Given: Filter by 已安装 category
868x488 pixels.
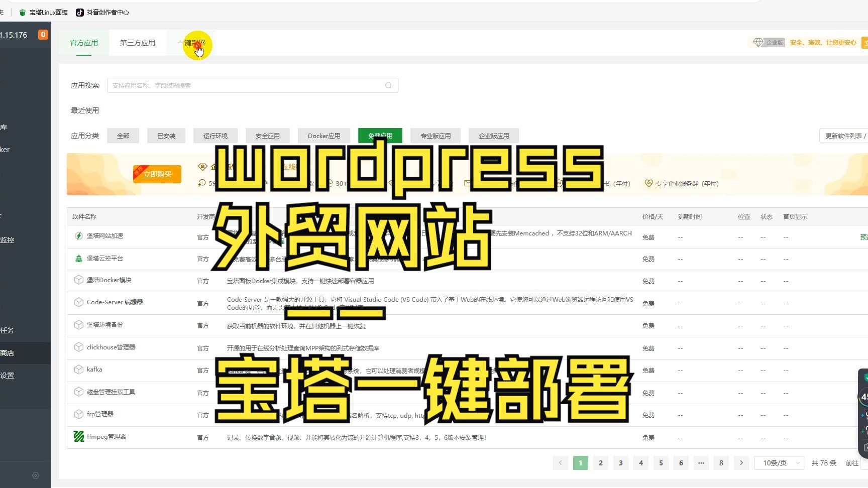Looking at the screenshot, I should 166,136.
